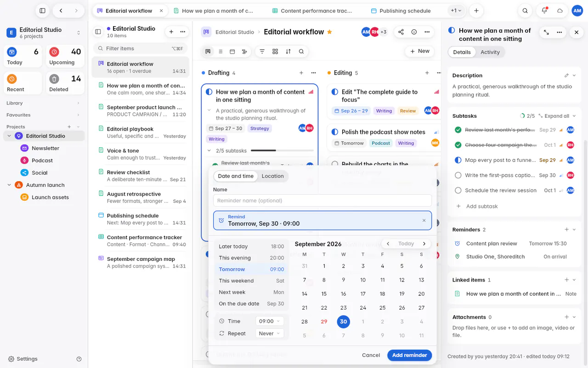The width and height of the screenshot is (588, 368).
Task: Add a card to the Drafting column
Action: 301,73
